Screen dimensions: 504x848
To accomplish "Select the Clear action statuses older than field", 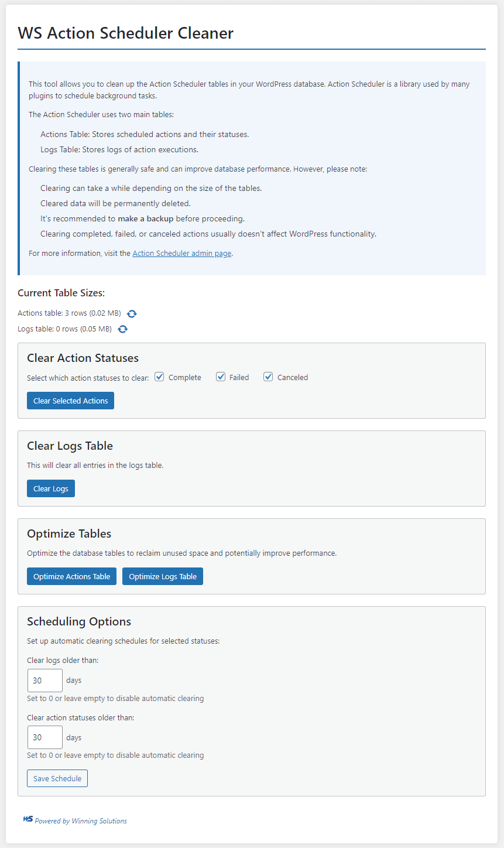I will (45, 737).
